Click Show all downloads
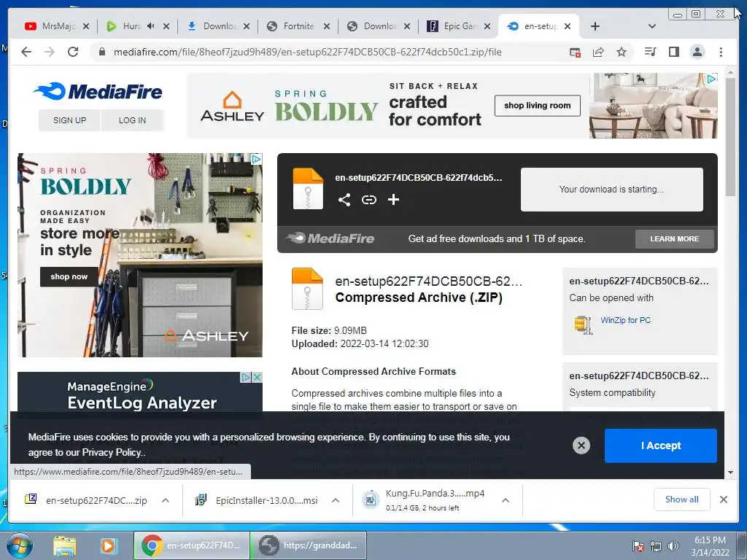This screenshot has height=560, width=747. pos(682,499)
